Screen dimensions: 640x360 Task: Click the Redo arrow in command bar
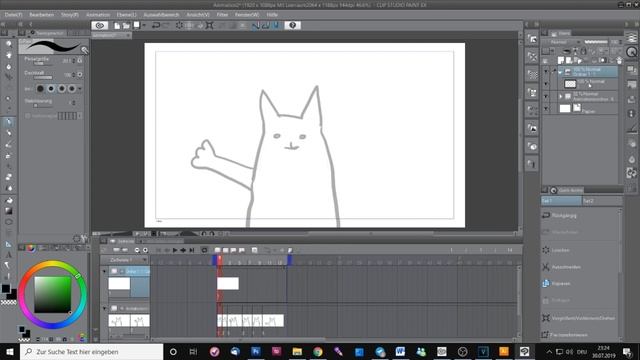pos(166,25)
